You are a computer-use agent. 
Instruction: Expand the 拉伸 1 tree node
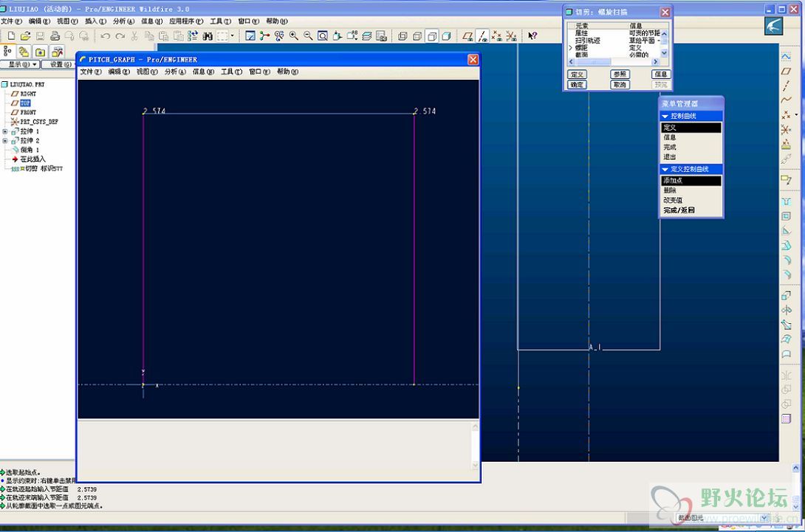(5, 131)
